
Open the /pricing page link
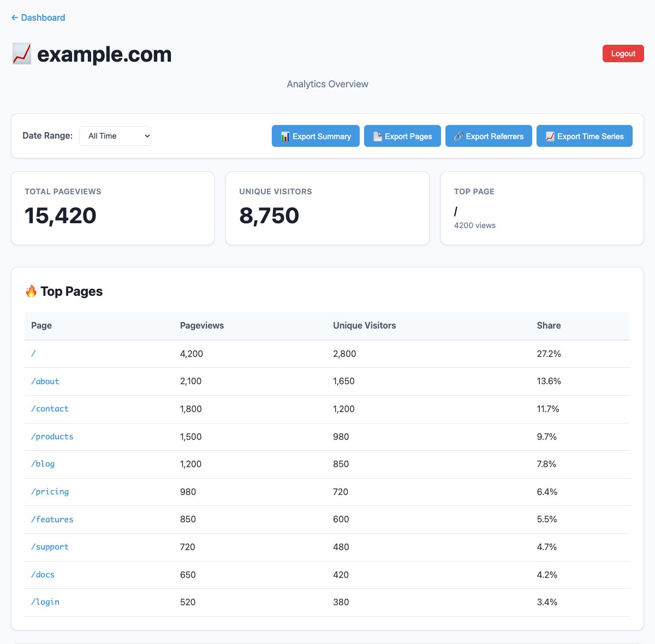tap(50, 492)
